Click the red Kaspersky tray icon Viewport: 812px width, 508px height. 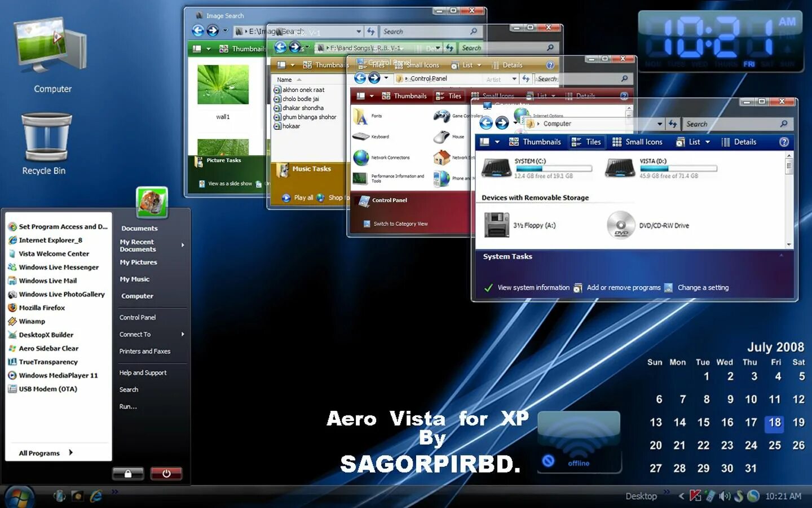(696, 496)
